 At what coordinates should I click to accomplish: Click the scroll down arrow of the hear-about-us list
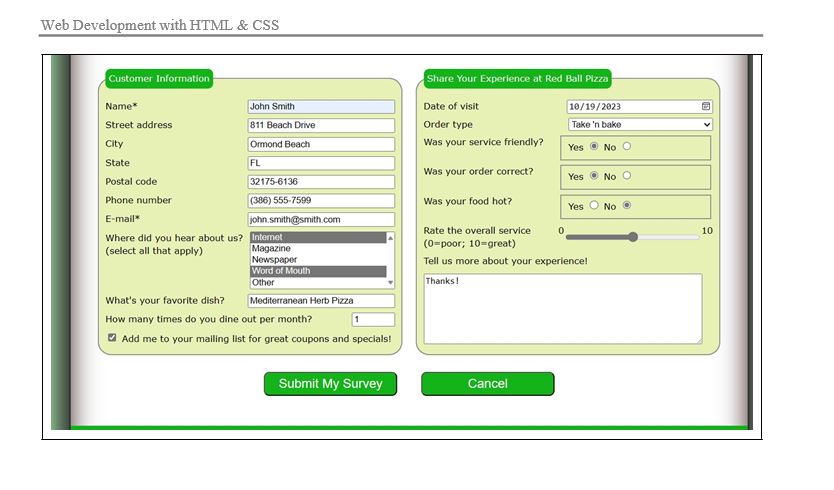(390, 283)
